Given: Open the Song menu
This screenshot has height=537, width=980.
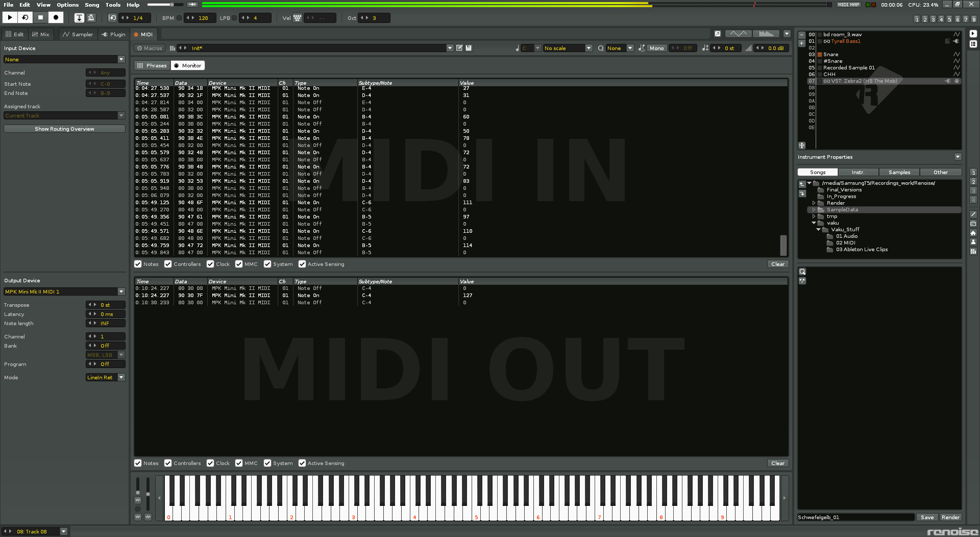Looking at the screenshot, I should (x=92, y=5).
